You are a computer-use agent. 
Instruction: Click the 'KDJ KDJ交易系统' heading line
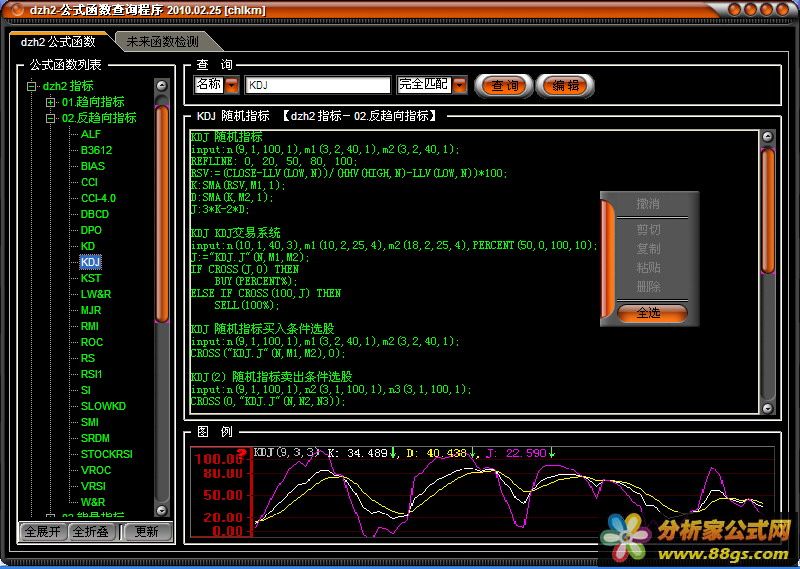(x=236, y=233)
